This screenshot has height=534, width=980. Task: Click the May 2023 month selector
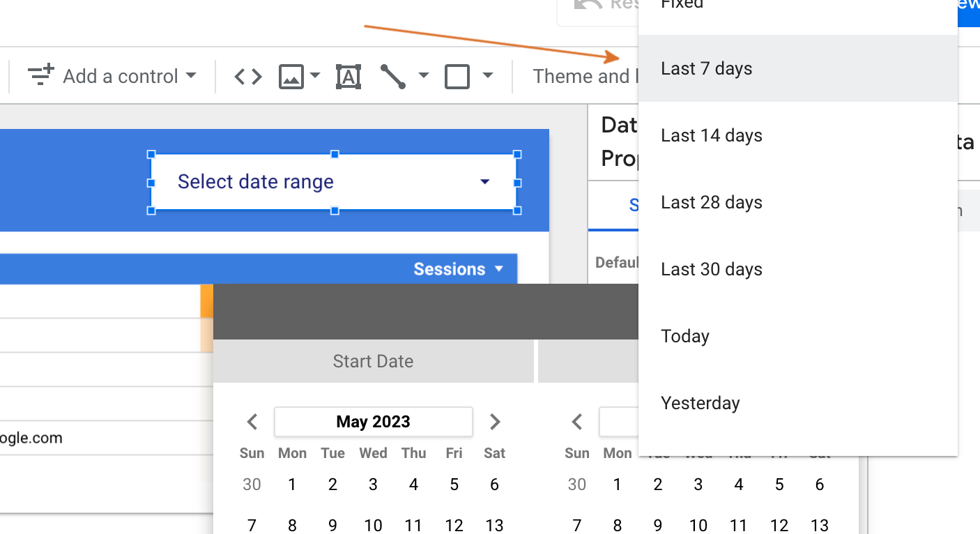click(x=373, y=422)
